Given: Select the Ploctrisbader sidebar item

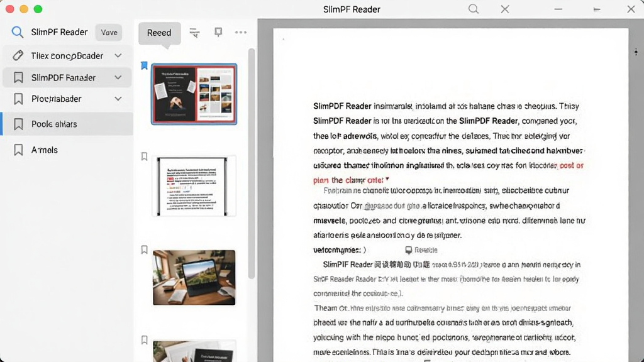Looking at the screenshot, I should pos(67,99).
